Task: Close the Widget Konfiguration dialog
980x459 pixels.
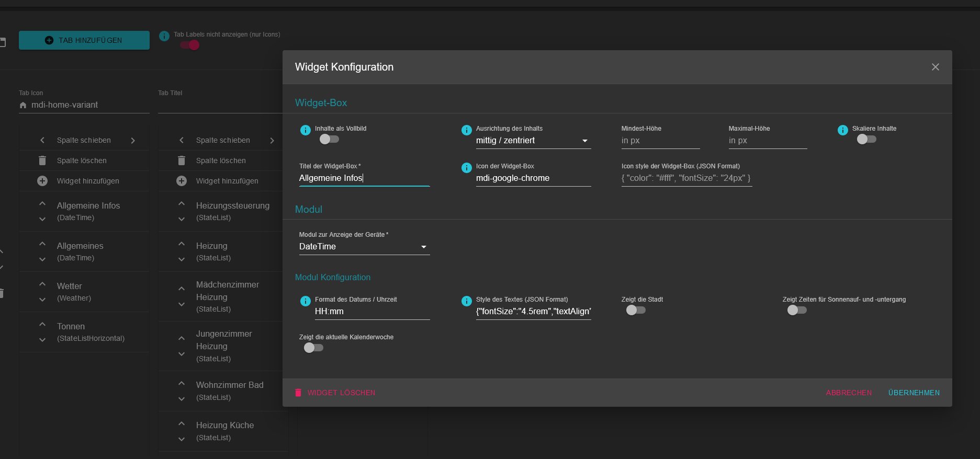Action: tap(936, 67)
